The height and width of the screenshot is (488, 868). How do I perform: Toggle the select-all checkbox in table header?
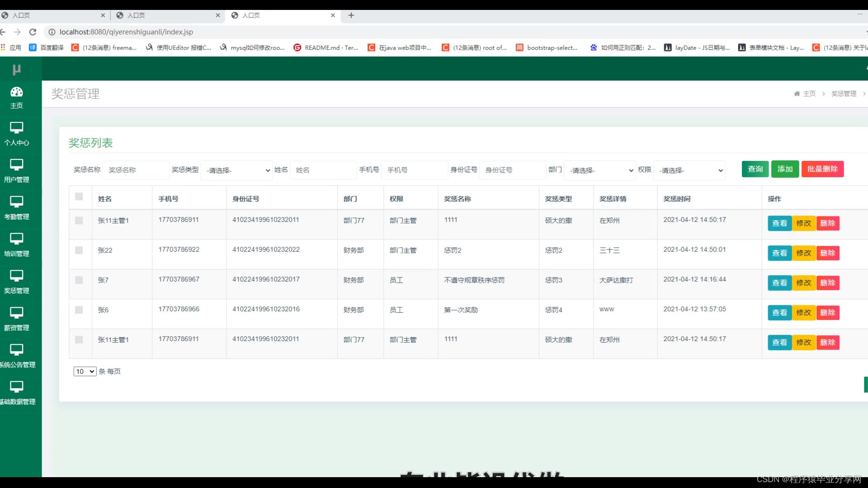coord(79,197)
